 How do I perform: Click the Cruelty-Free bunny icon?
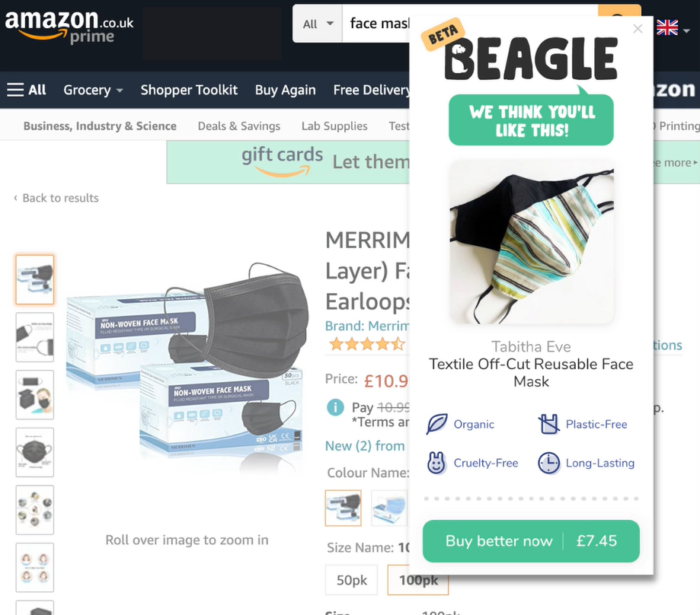click(436, 463)
